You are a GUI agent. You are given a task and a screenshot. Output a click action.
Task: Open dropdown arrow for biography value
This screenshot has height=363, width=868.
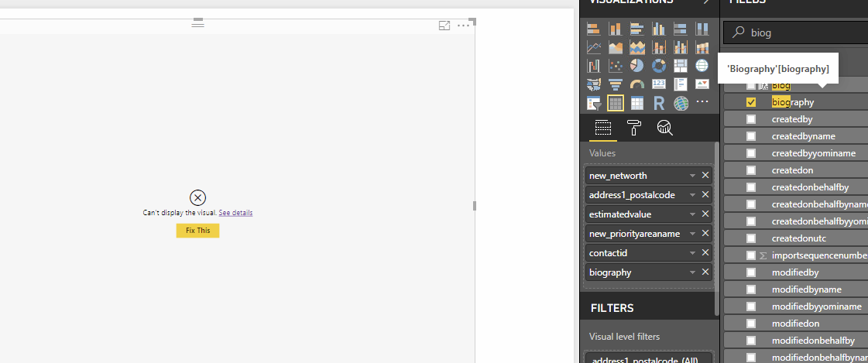pyautogui.click(x=692, y=272)
